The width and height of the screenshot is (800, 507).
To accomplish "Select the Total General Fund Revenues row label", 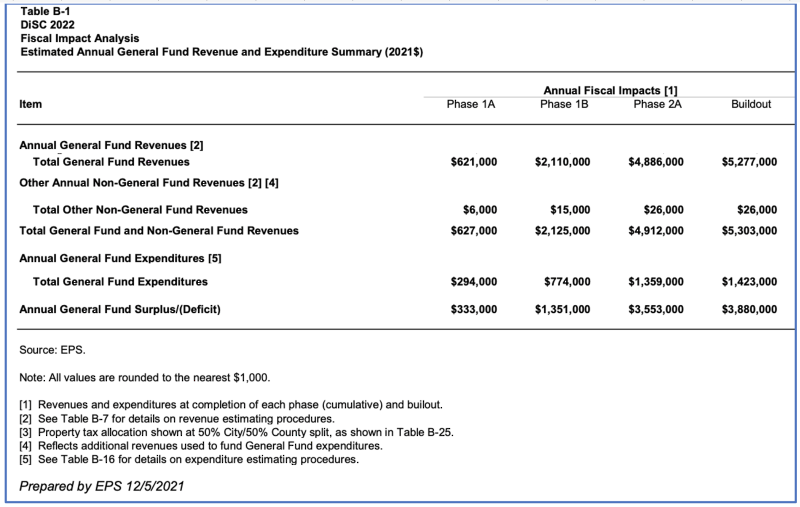I will click(x=111, y=162).
